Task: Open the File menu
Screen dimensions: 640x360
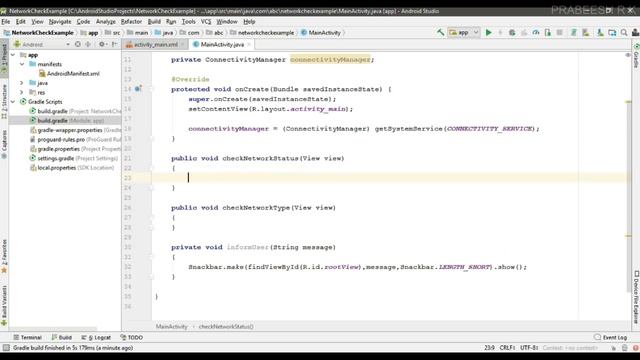Action: pyautogui.click(x=6, y=22)
